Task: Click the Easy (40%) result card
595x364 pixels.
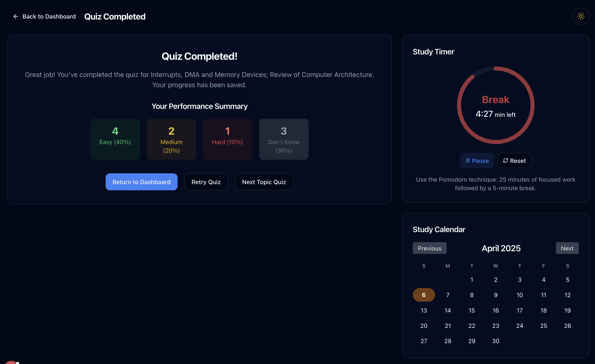Action: click(115, 139)
